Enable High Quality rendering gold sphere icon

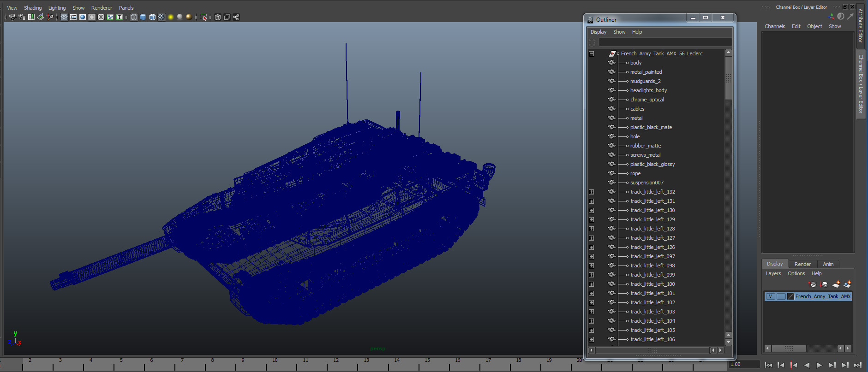click(189, 17)
